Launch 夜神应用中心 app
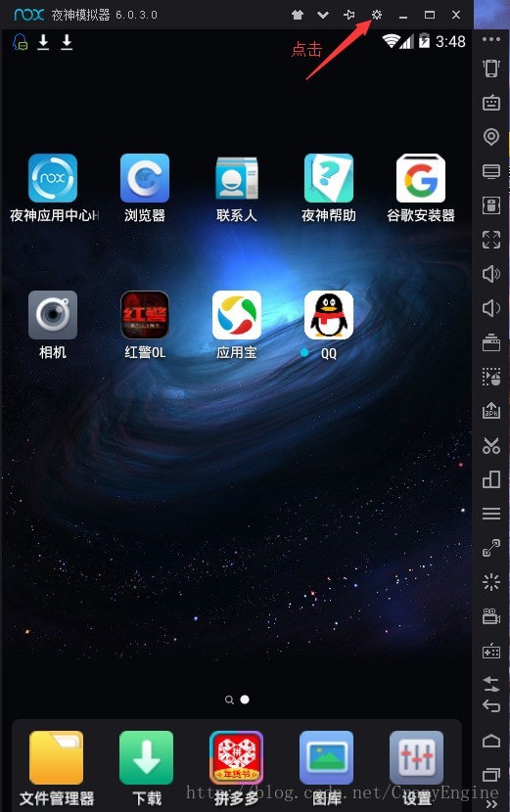This screenshot has width=510, height=812. pos(53,178)
